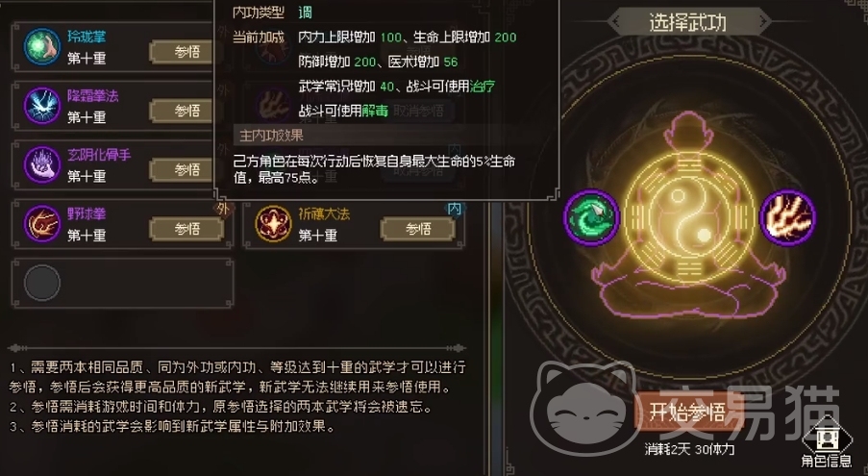Image resolution: width=868 pixels, height=476 pixels.
Task: Click the 玲珑掌 green orb skill icon
Action: [x=41, y=47]
